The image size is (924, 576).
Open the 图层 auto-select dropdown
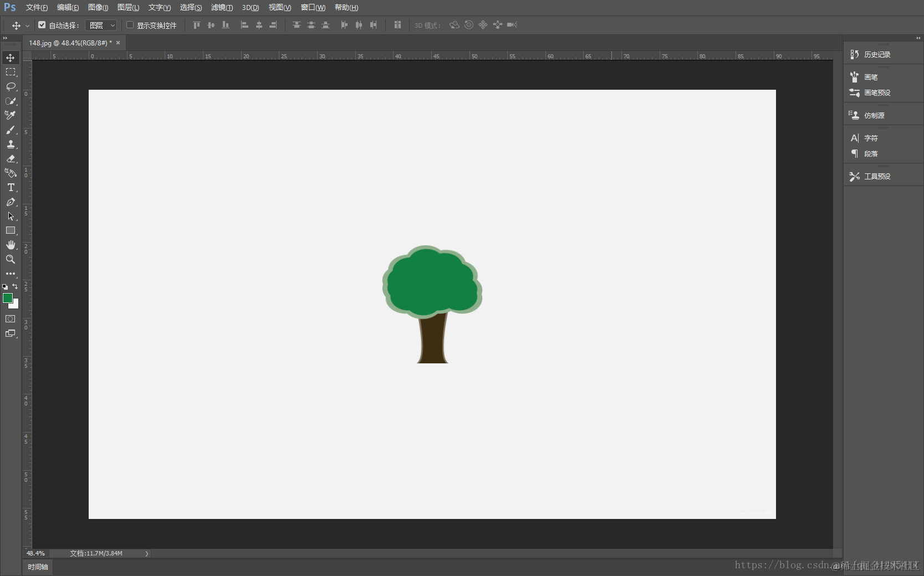(101, 25)
